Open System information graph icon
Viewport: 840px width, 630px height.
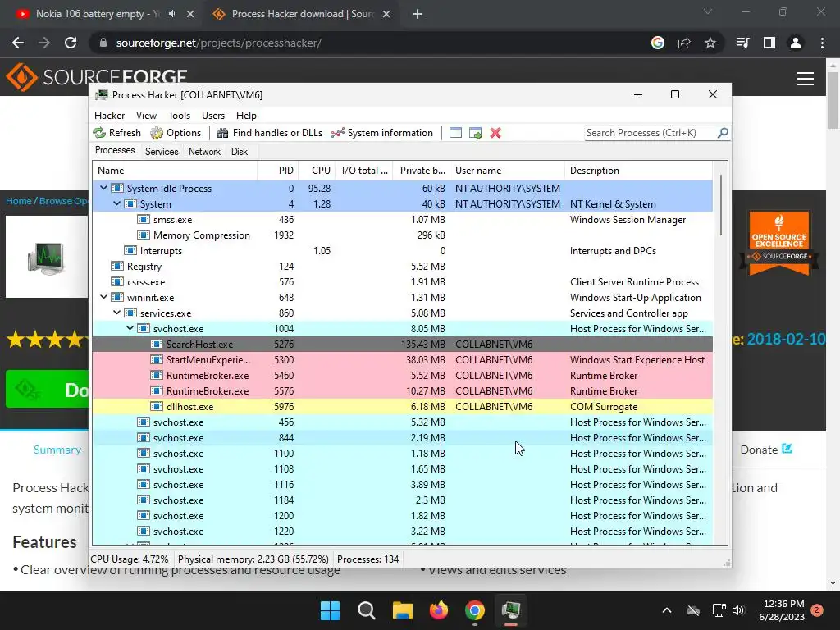[337, 133]
